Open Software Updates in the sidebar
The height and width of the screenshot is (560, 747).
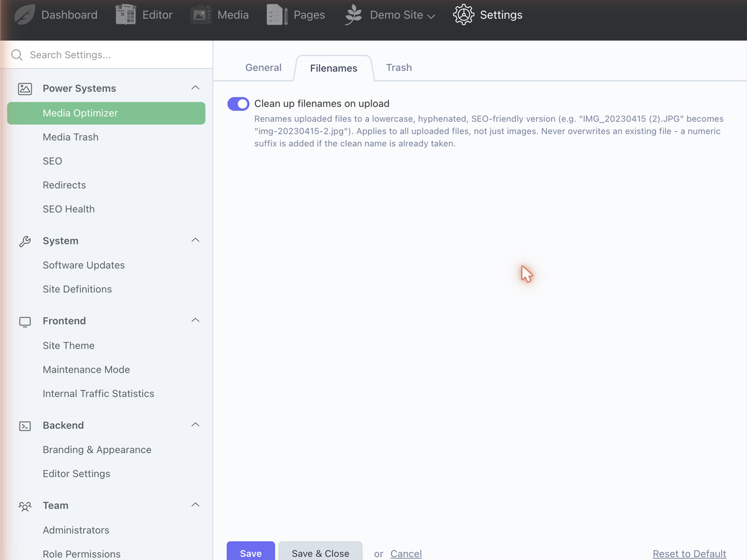(83, 265)
